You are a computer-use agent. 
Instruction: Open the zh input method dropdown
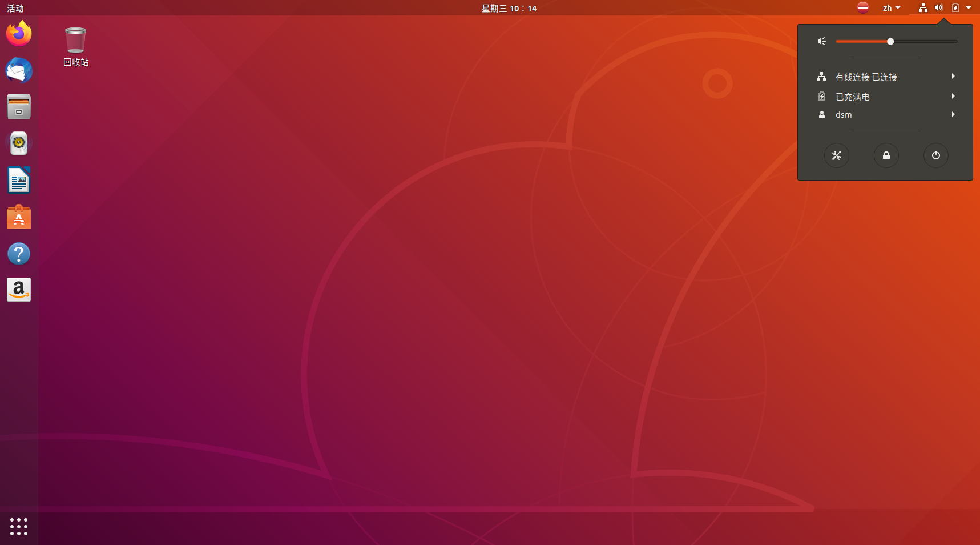892,8
